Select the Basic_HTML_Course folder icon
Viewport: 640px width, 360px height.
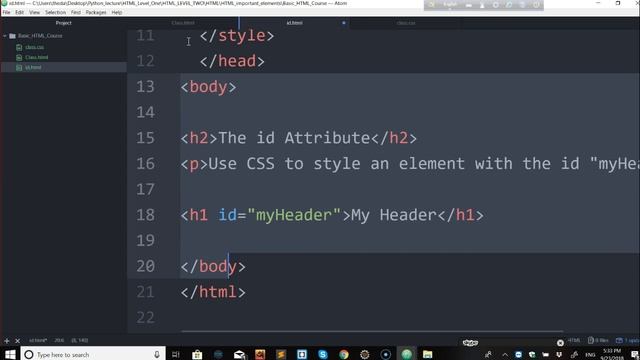point(12,36)
